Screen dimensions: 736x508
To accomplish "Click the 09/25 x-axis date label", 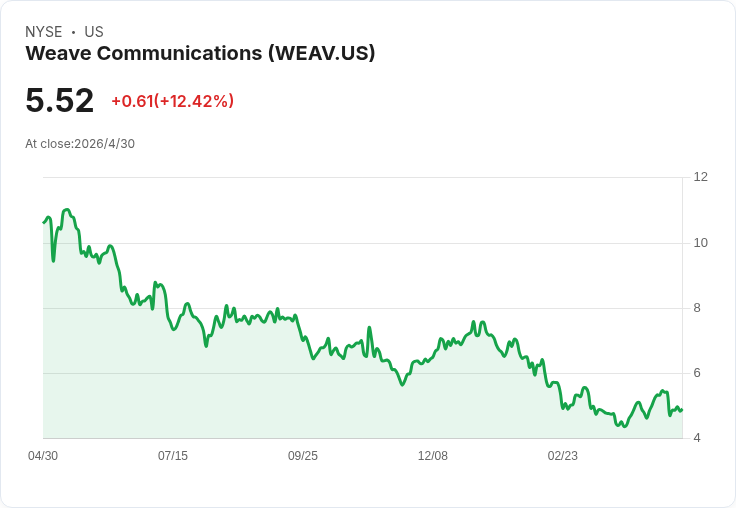I will 303,456.
